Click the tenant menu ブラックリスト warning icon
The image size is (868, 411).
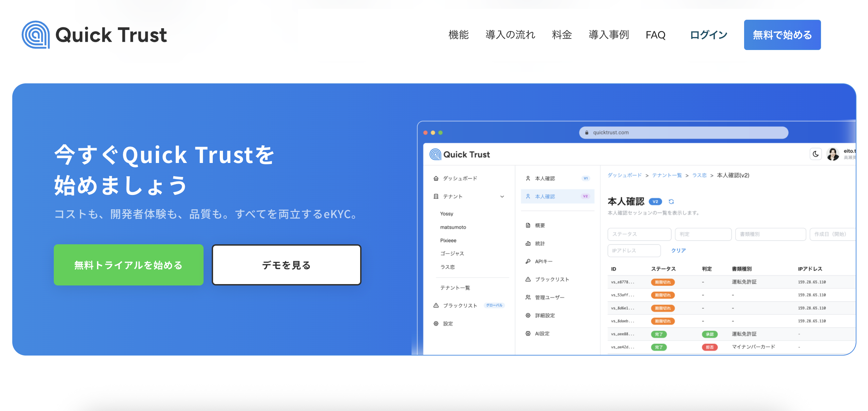click(528, 279)
